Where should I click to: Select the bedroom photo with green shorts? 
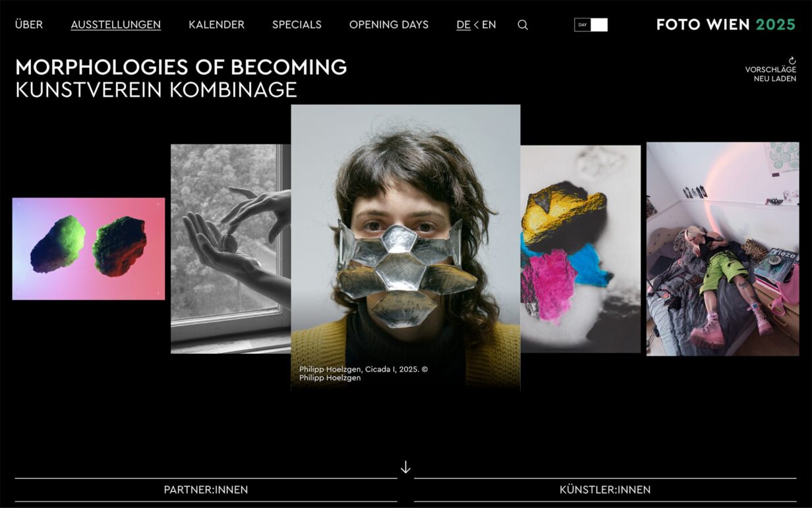(x=722, y=248)
